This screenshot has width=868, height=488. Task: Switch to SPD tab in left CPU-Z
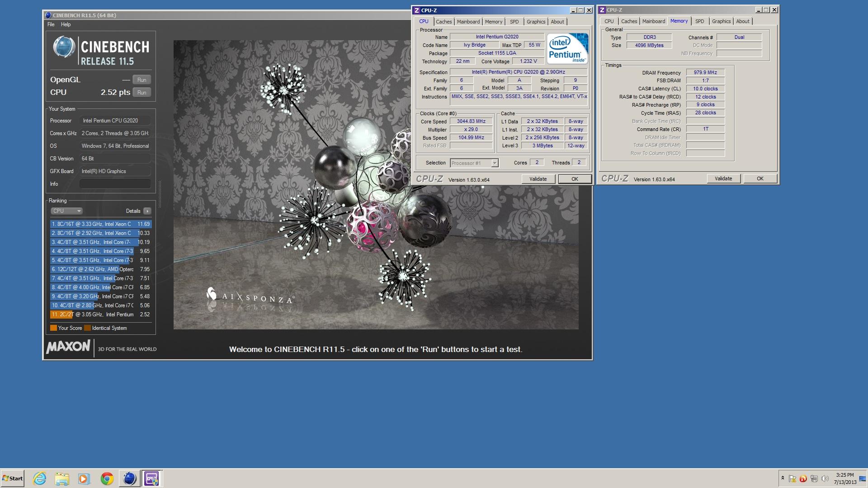(x=514, y=22)
